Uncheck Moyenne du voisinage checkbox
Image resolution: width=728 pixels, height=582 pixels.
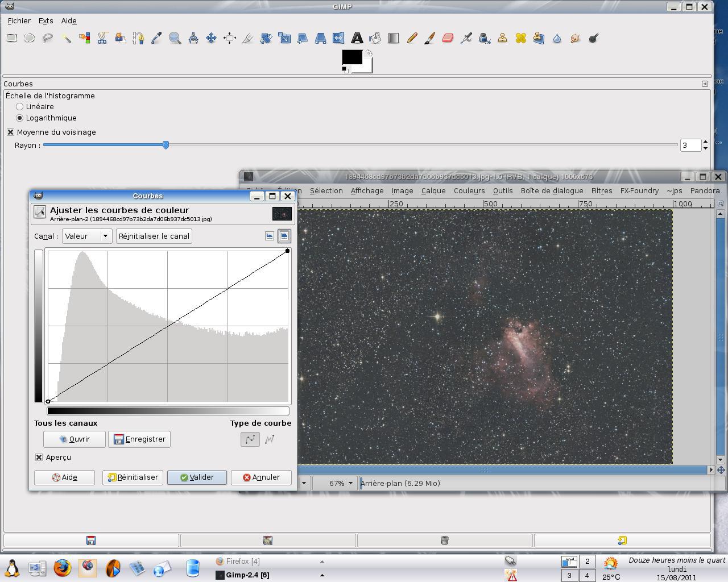coord(10,132)
